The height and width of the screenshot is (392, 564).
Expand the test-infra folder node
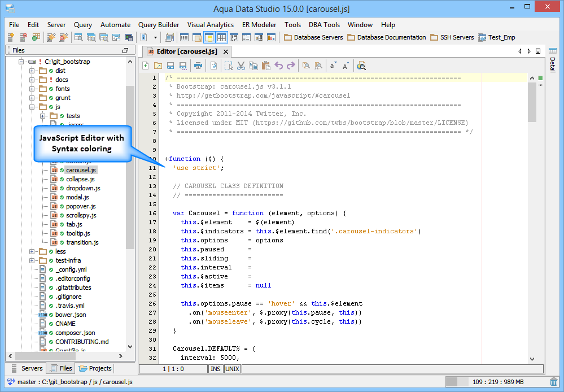click(x=32, y=260)
